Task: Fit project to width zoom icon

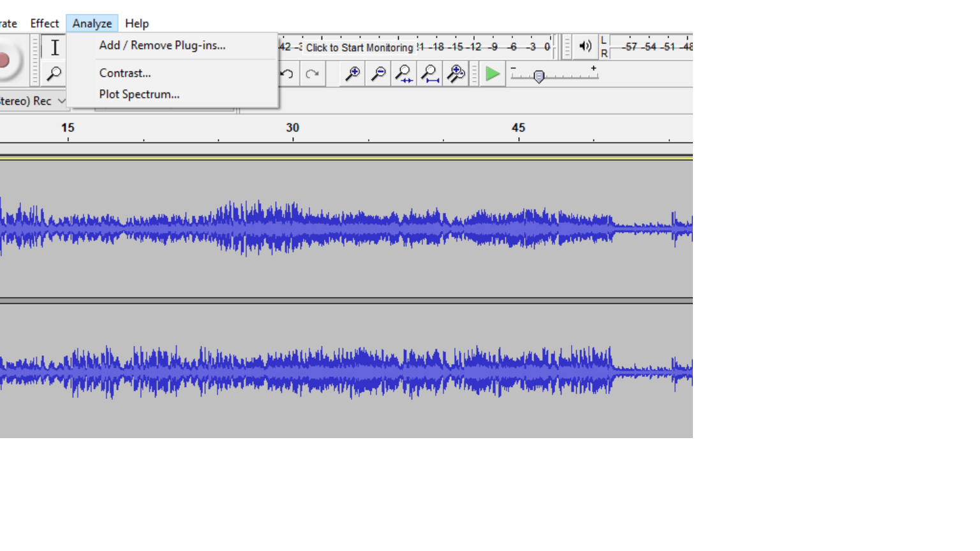Action: tap(430, 74)
